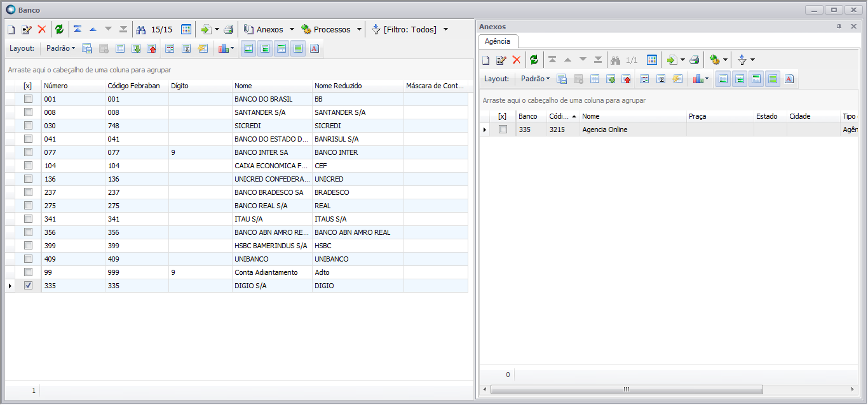Sort by the Nome Reduzido column header
The height and width of the screenshot is (405, 868).
click(x=358, y=86)
